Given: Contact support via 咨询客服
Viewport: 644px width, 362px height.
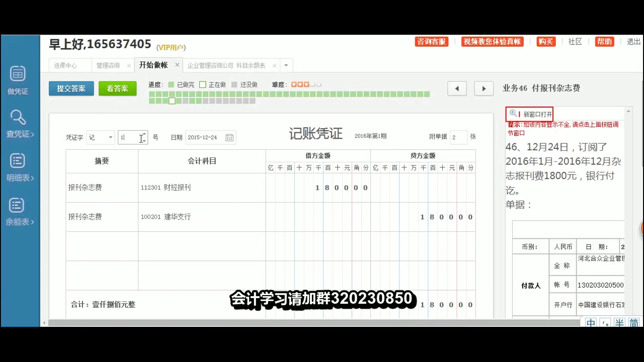Looking at the screenshot, I should [431, 42].
